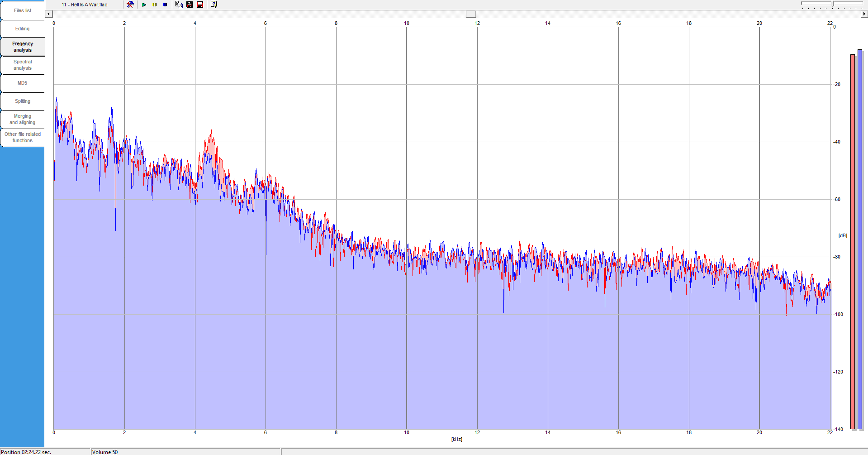This screenshot has width=868, height=455.
Task: Switch to Merging and aligning tab
Action: 23,119
